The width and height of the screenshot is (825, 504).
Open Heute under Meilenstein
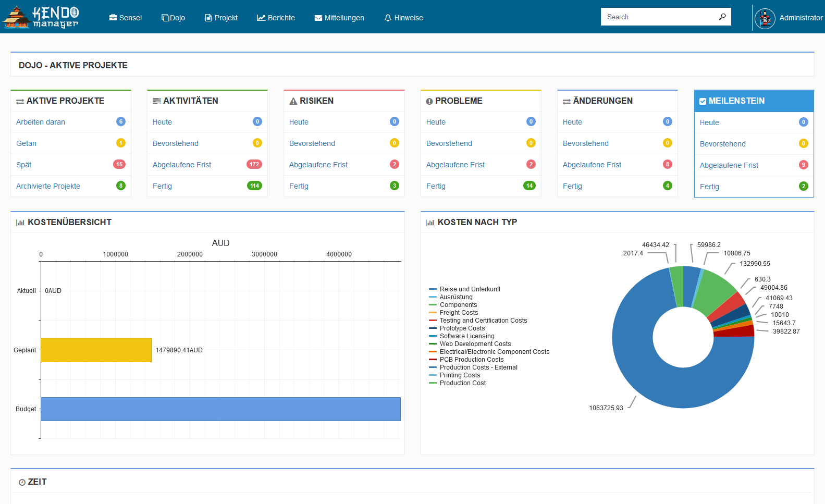(x=709, y=122)
